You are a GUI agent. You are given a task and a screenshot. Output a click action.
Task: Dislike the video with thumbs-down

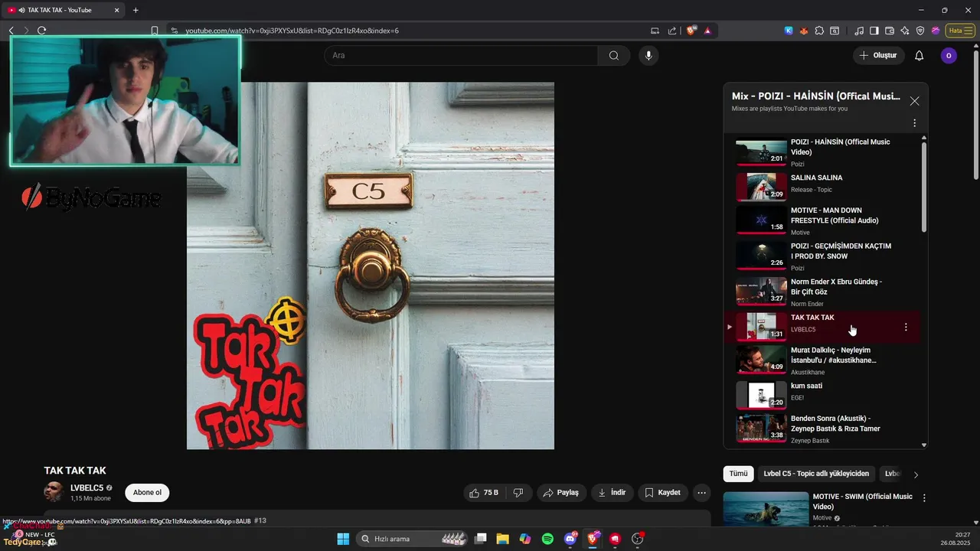pyautogui.click(x=518, y=493)
